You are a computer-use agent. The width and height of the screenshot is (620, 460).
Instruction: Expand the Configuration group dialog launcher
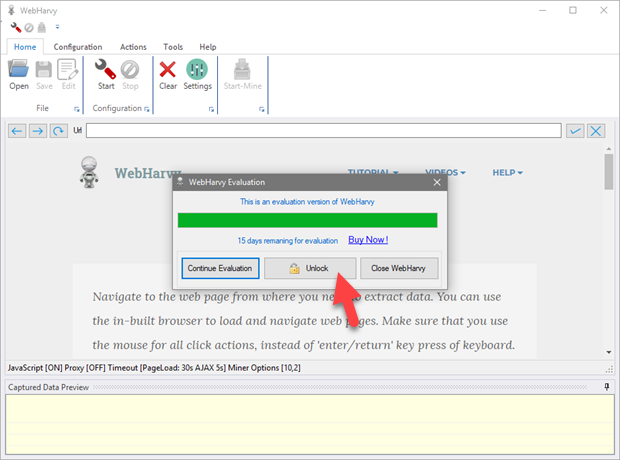[x=147, y=108]
